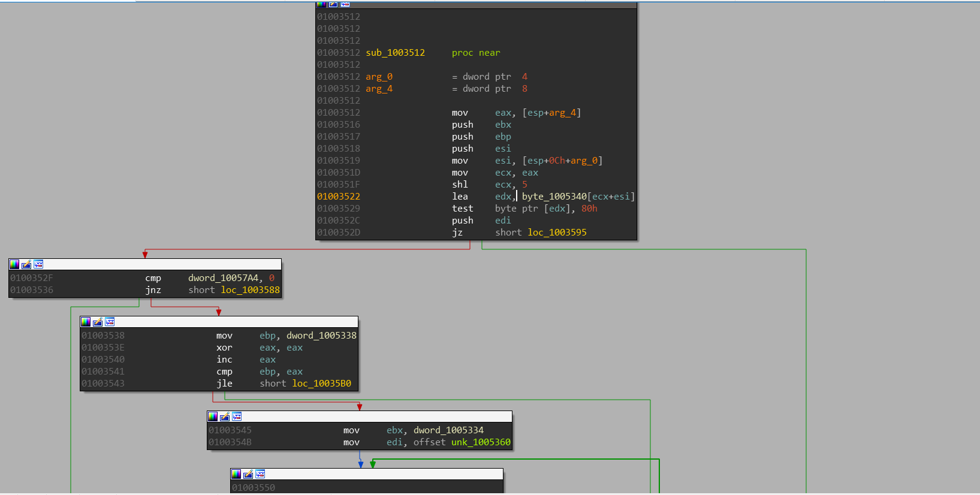This screenshot has height=495, width=980.
Task: Click the group icon on the mov ebp, dword_1005338 node
Action: (110, 322)
